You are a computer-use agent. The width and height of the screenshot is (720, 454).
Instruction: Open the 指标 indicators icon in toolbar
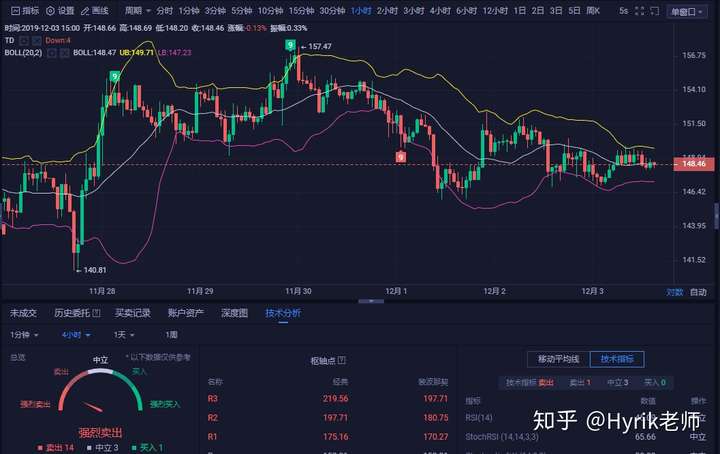[25, 11]
